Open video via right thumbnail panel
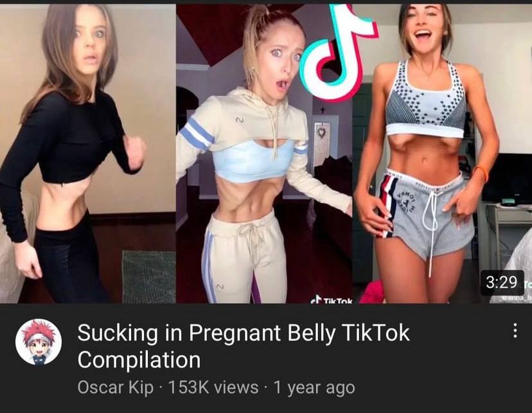Screen dimensions: 532x413 pyautogui.click(x=443, y=154)
